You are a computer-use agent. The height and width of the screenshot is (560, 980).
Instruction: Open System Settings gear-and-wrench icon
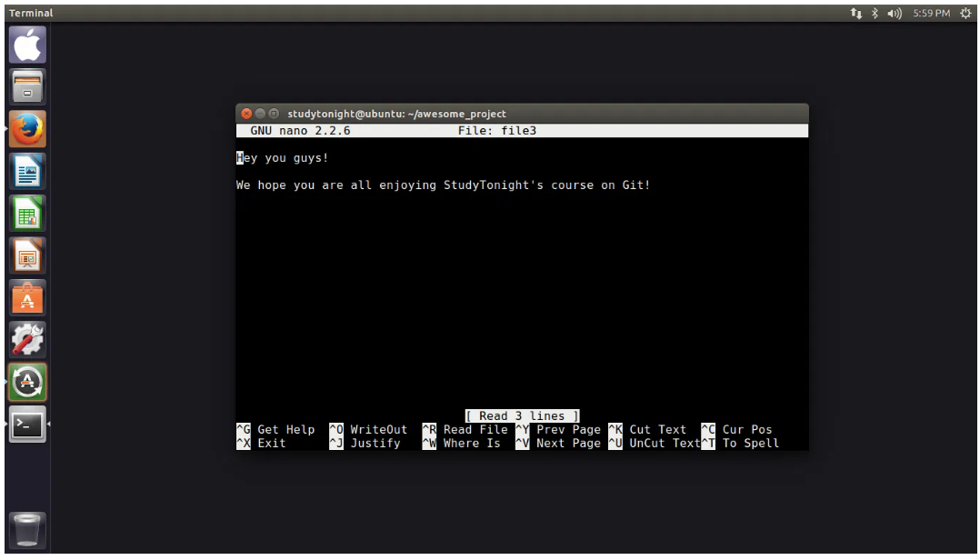click(x=27, y=341)
